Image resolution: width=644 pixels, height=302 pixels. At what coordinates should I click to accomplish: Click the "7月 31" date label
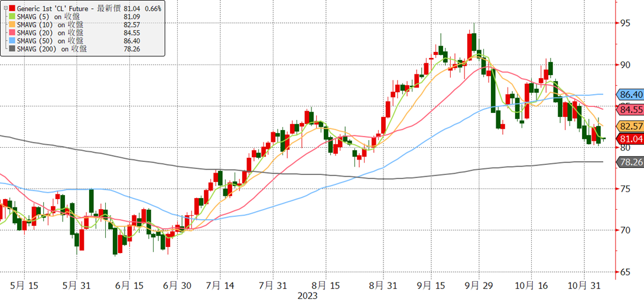pyautogui.click(x=272, y=285)
